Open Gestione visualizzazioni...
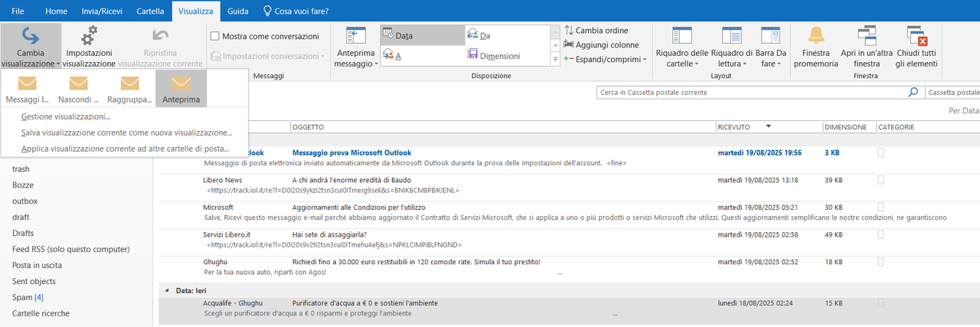 pos(66,117)
